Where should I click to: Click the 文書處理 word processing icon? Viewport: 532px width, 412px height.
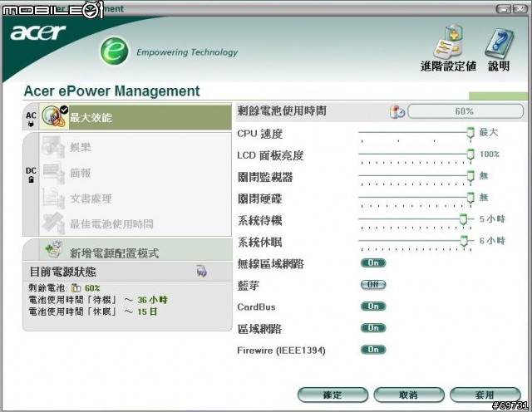53,198
